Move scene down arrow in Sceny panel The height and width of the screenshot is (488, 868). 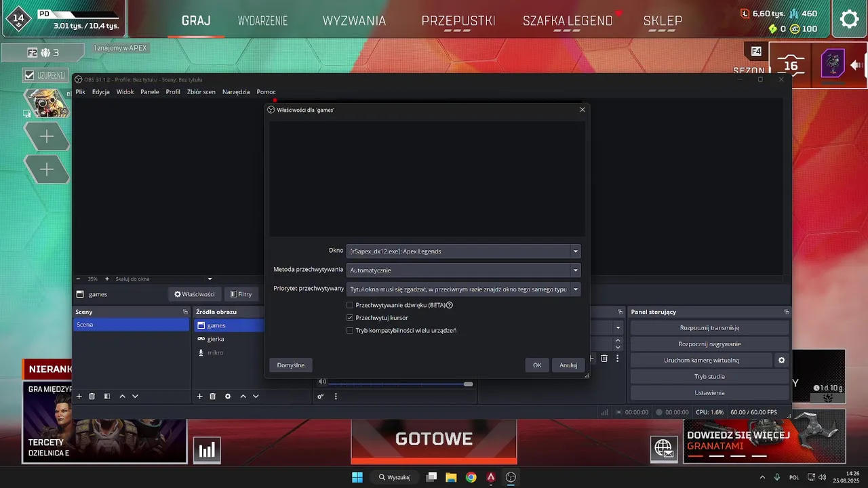coord(135,396)
